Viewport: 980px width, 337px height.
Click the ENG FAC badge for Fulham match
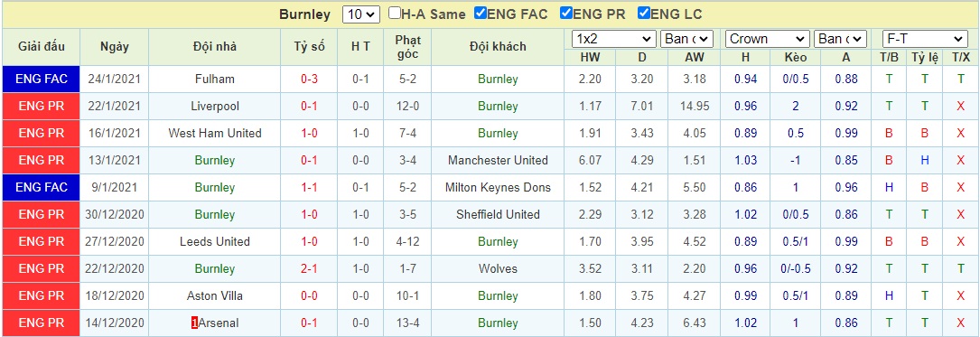coord(42,79)
